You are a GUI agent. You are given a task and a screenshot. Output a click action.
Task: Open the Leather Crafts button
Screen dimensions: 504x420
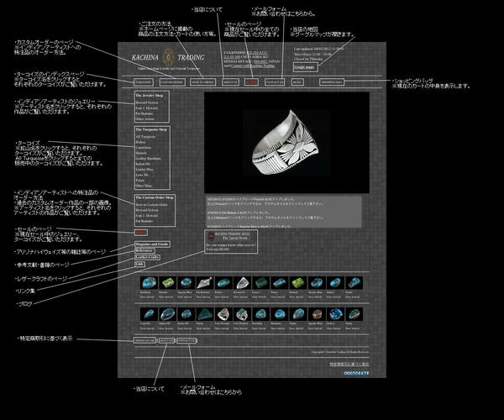click(x=147, y=257)
